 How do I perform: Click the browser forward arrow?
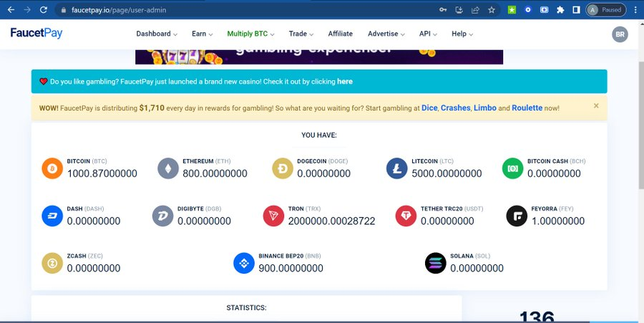click(x=27, y=10)
